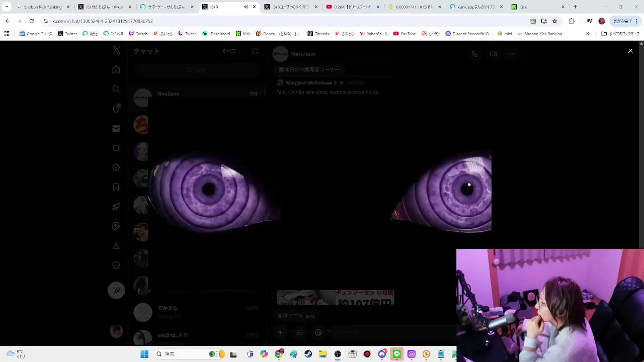Open the チェンソーマン image in chat
The height and width of the screenshot is (362, 644).
pos(335,297)
